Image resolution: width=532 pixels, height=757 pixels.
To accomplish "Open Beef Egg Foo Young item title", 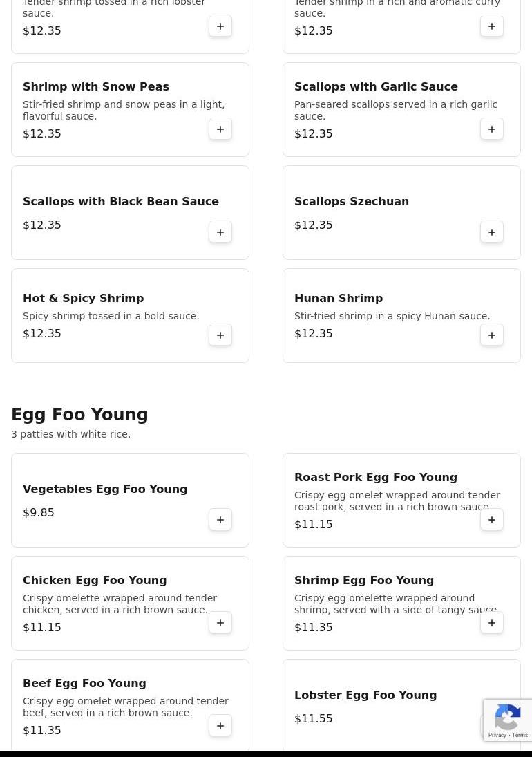I will (x=84, y=684).
